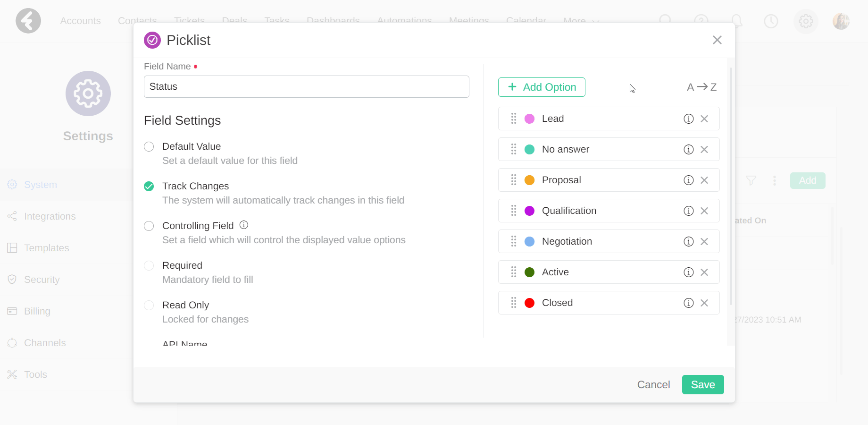The image size is (868, 425).
Task: Click the drag handle for Lead option
Action: (x=514, y=119)
